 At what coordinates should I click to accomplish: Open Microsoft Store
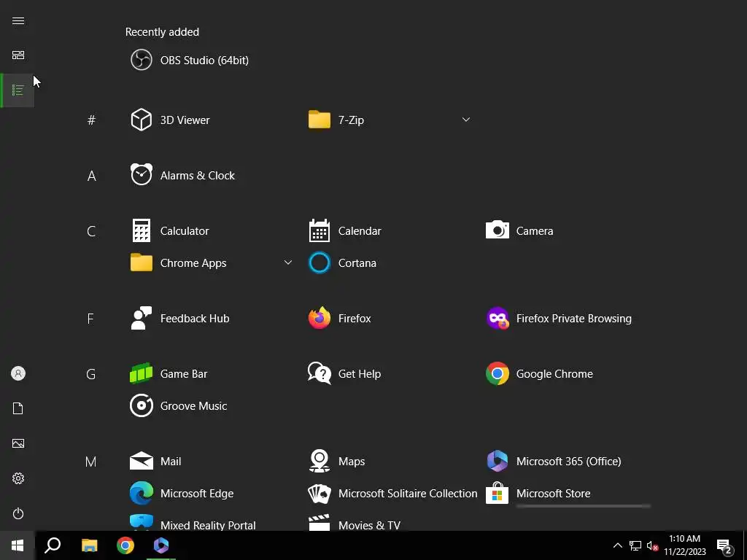pos(538,494)
